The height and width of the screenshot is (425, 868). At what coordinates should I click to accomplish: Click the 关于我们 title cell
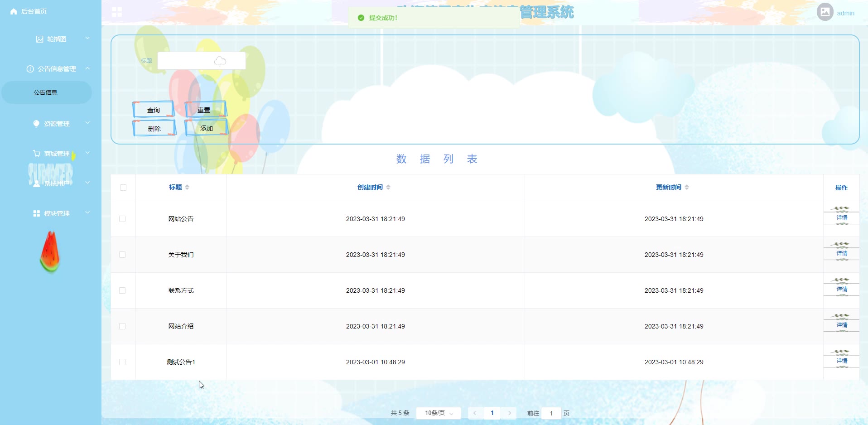(x=181, y=255)
